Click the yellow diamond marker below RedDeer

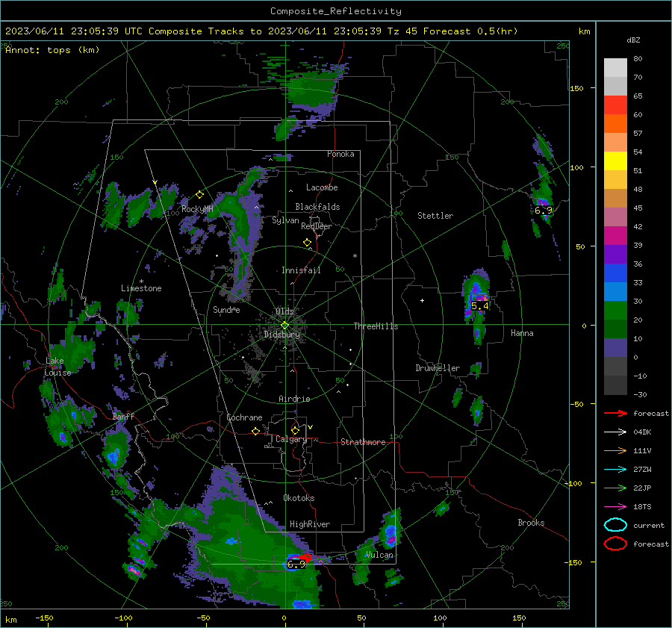click(x=307, y=243)
